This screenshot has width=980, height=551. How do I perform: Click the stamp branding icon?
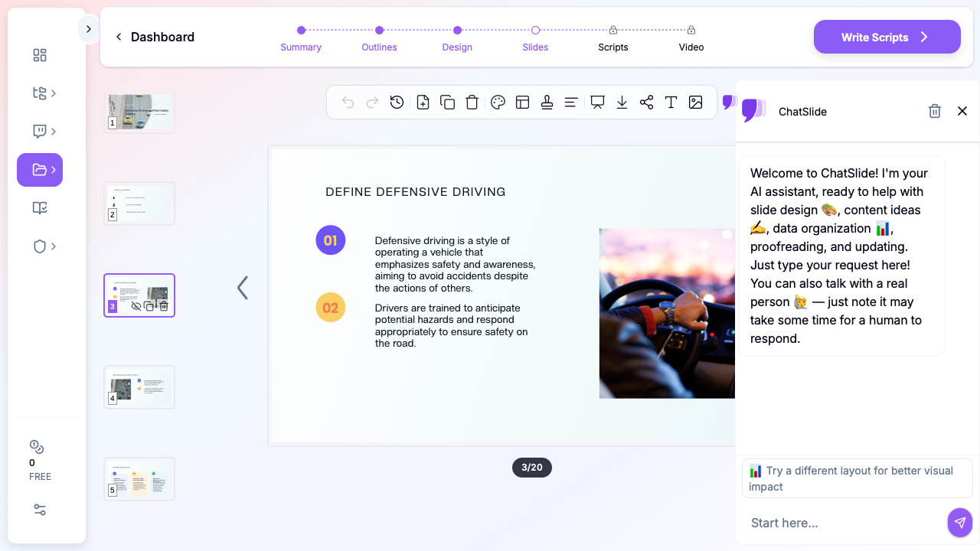547,103
